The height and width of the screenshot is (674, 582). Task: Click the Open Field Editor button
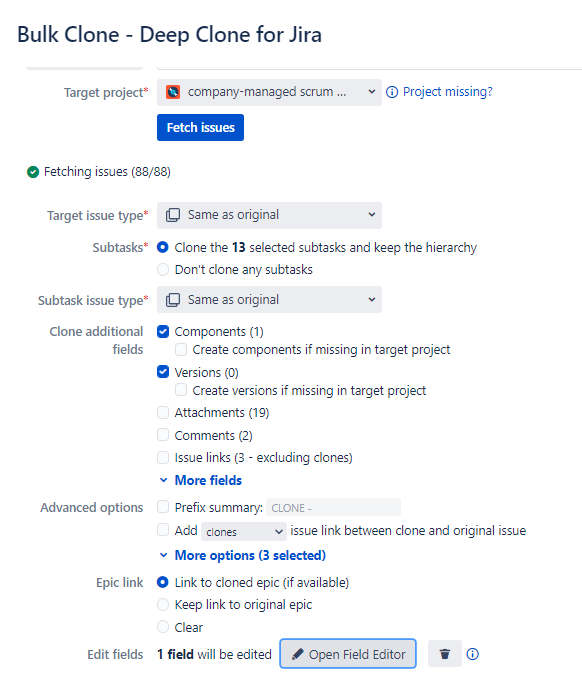[348, 654]
